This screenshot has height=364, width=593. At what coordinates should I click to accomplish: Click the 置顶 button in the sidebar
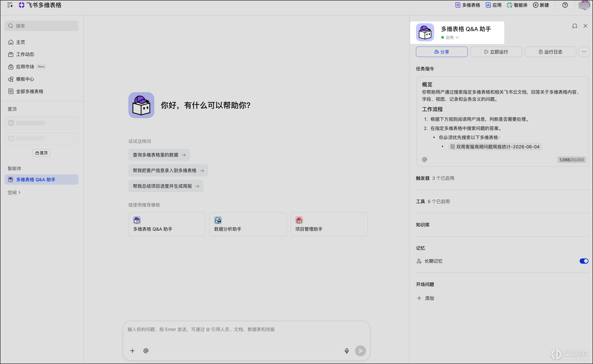tap(41, 153)
